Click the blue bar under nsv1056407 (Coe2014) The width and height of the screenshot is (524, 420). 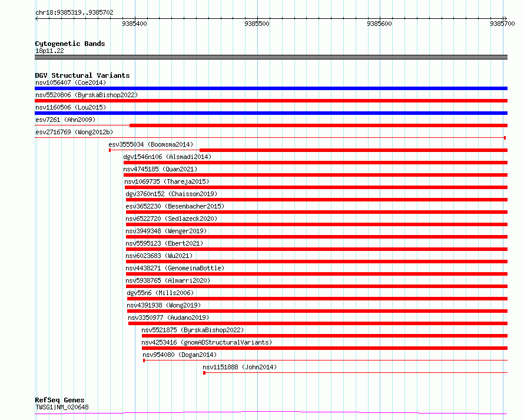pos(271,88)
